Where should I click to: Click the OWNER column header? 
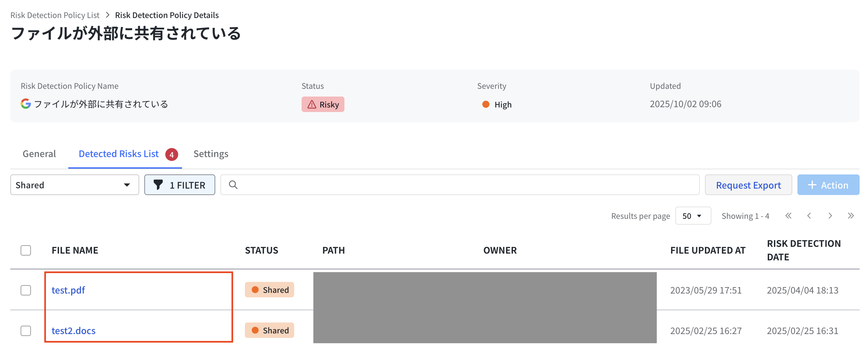(x=500, y=250)
